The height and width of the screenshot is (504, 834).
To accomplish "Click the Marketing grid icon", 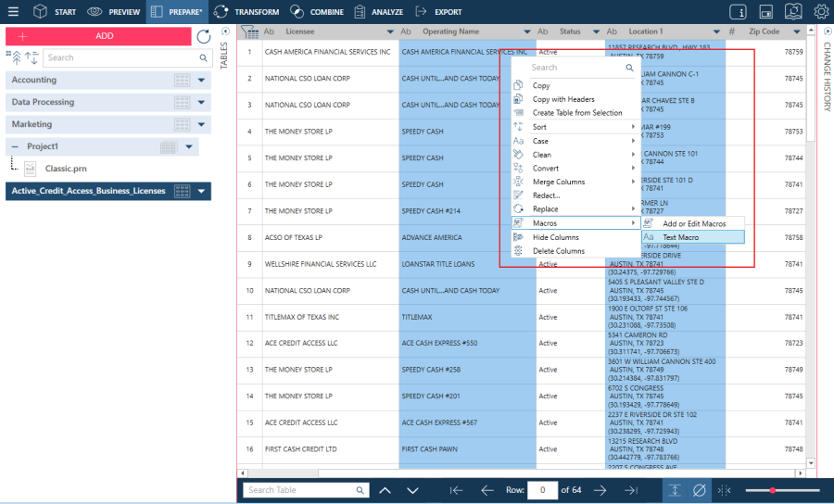I will pos(182,124).
